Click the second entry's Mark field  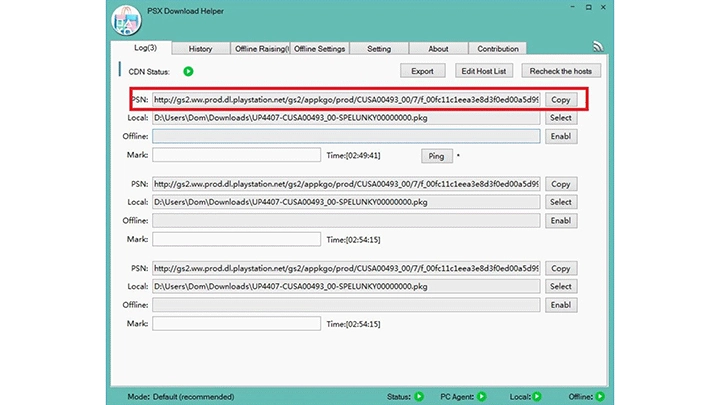236,239
